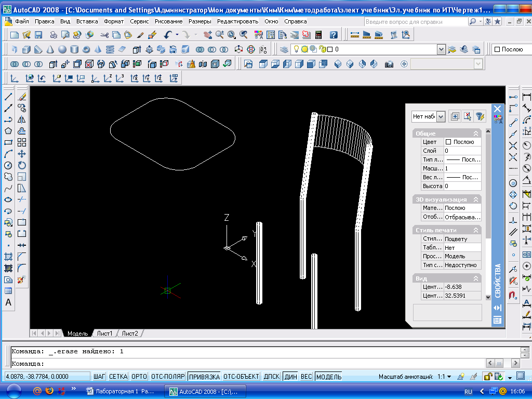Click Quick Select icon in Properties palette
The height and width of the screenshot is (399, 532).
[x=480, y=116]
